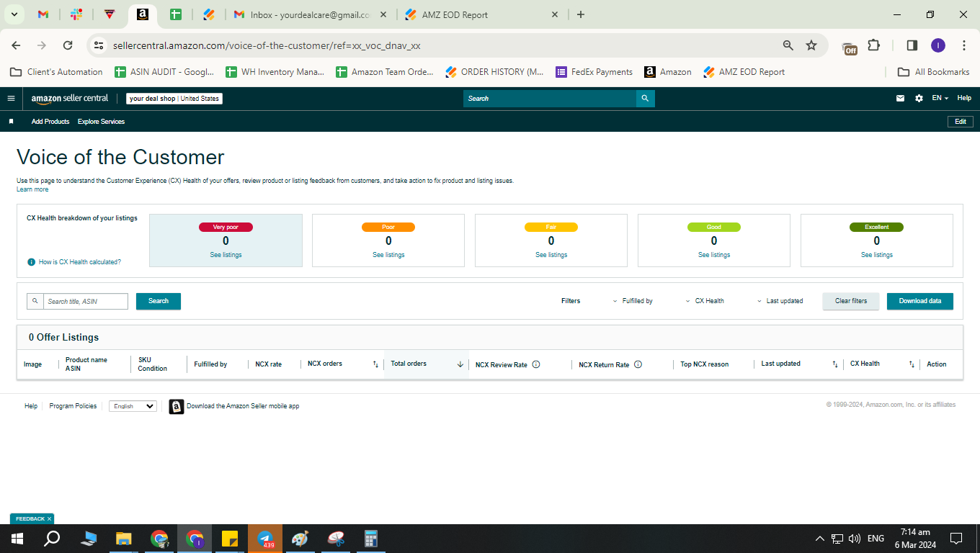Open a new browser tab with plus
The width and height of the screenshot is (980, 553).
coord(581,14)
